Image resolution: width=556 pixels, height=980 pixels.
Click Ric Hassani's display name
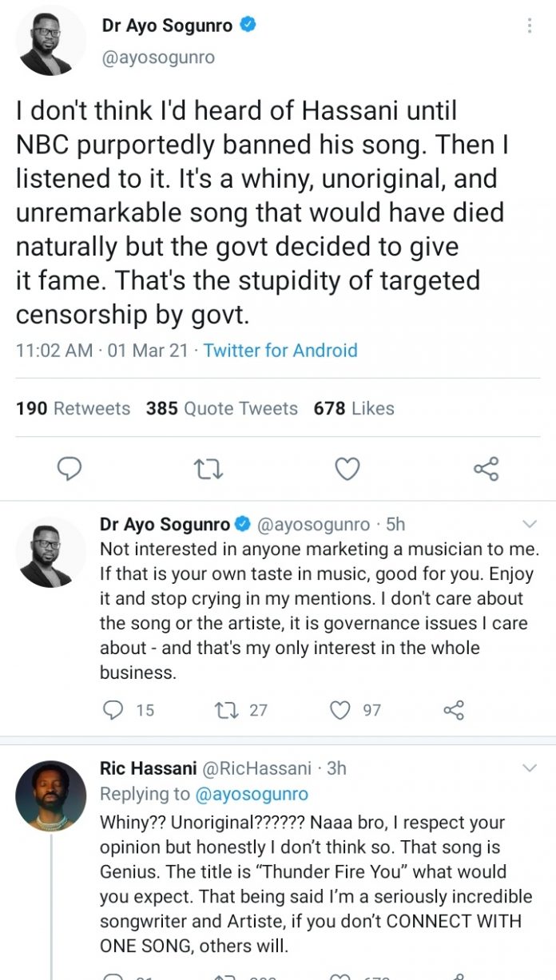(149, 768)
